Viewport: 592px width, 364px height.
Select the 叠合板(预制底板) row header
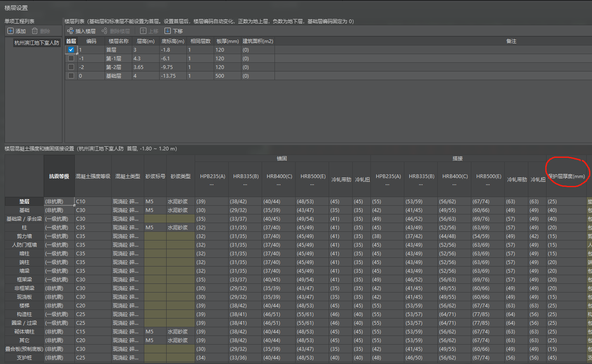coord(24,349)
